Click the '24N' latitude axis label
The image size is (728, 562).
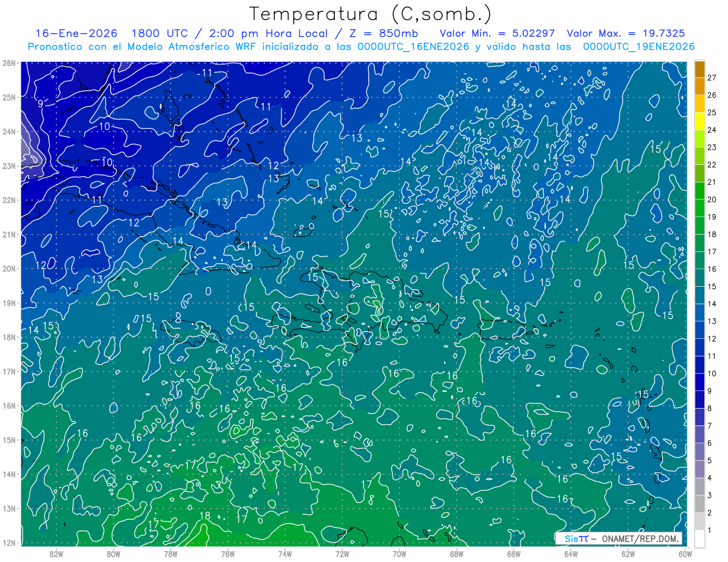click(9, 131)
